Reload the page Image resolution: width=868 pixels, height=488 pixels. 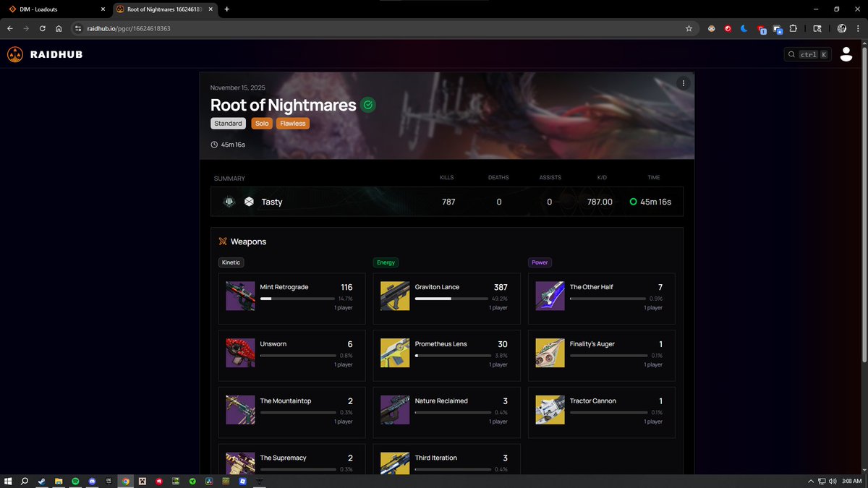(x=43, y=29)
